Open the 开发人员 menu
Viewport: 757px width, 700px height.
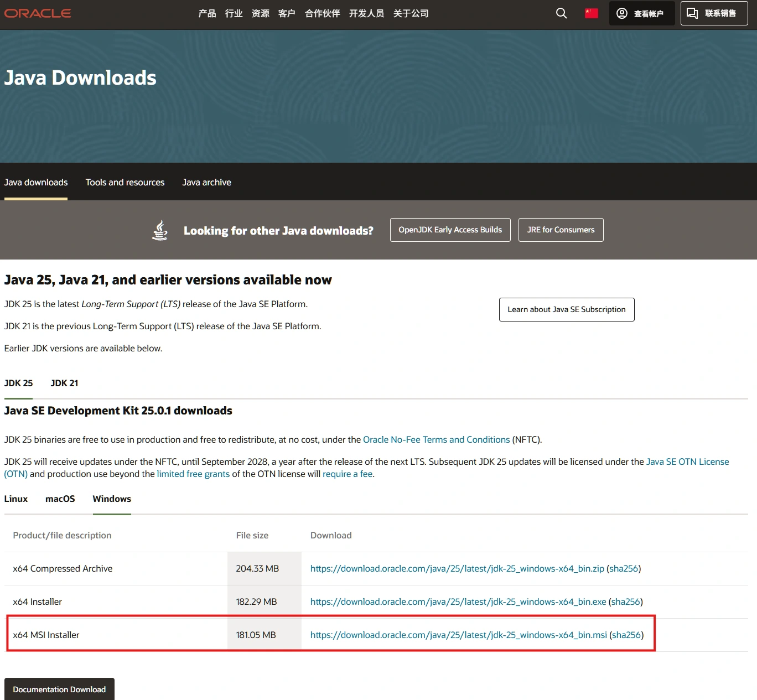coord(366,13)
